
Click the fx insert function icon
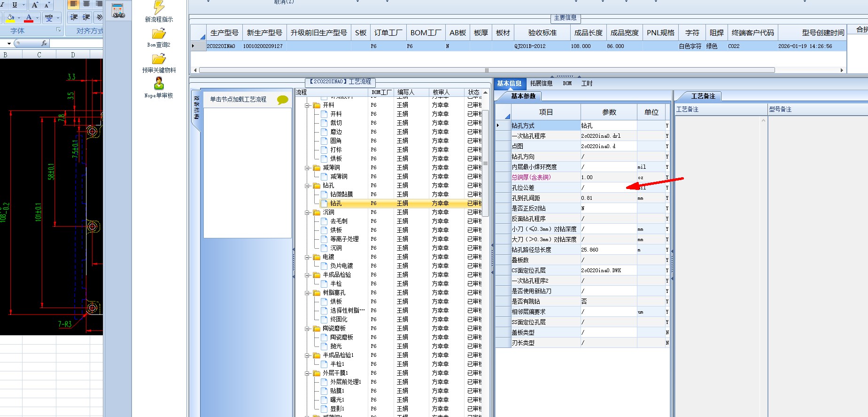click(x=44, y=43)
